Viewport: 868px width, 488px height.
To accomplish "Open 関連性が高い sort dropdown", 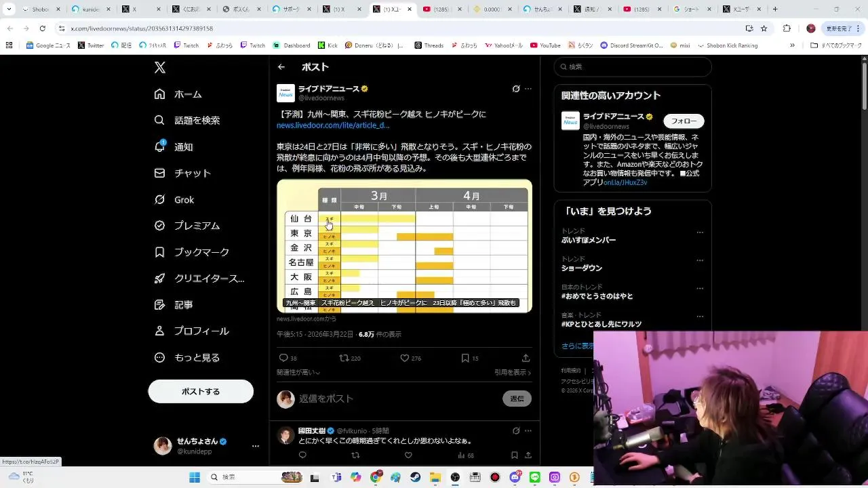I will (x=298, y=372).
